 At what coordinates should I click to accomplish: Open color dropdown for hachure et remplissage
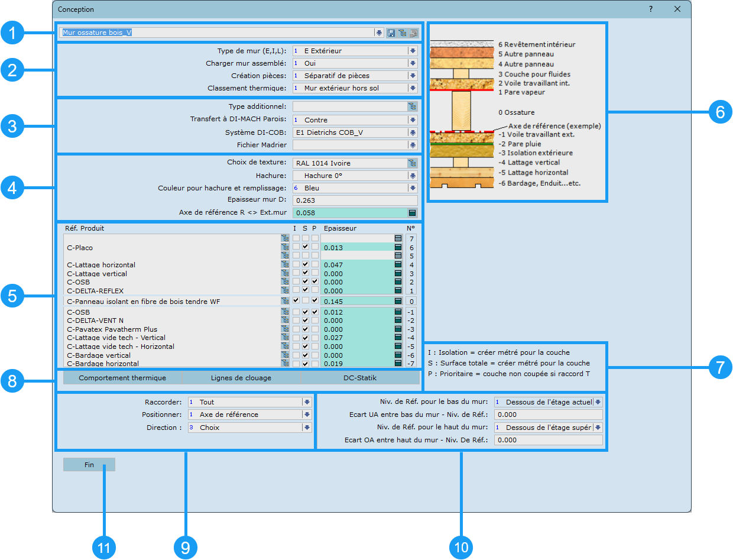click(413, 188)
